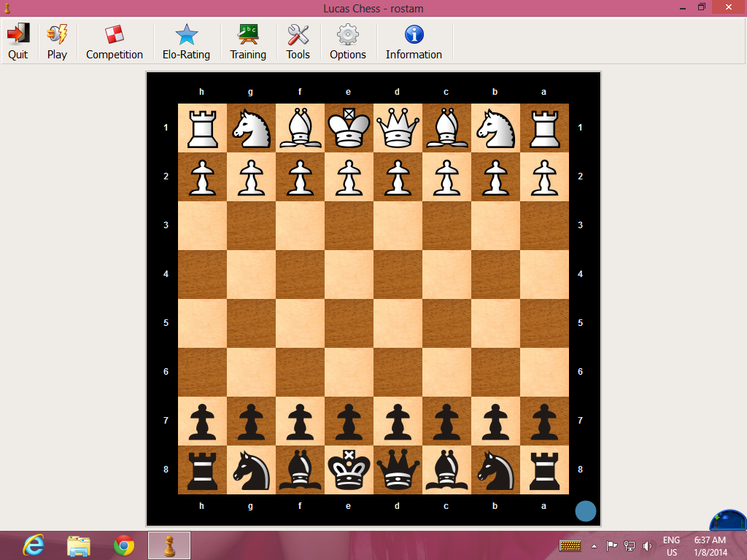
Task: Open Elo-Rating star icon
Action: click(186, 34)
